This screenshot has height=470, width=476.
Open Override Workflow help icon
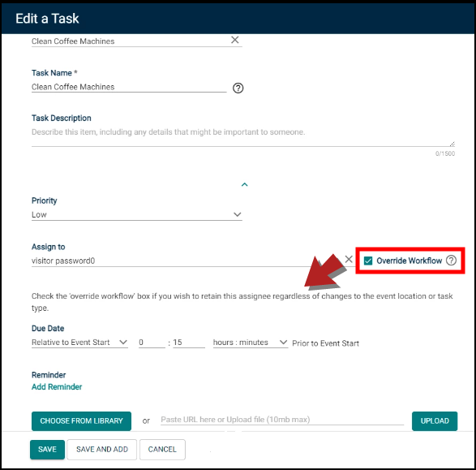451,261
